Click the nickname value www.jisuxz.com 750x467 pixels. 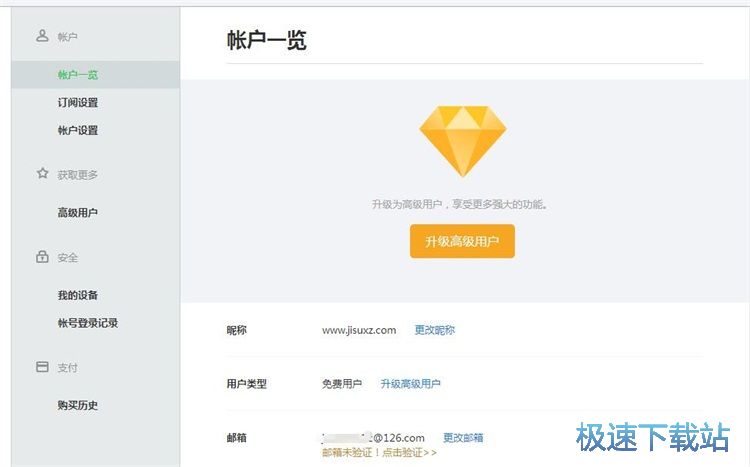coord(359,330)
